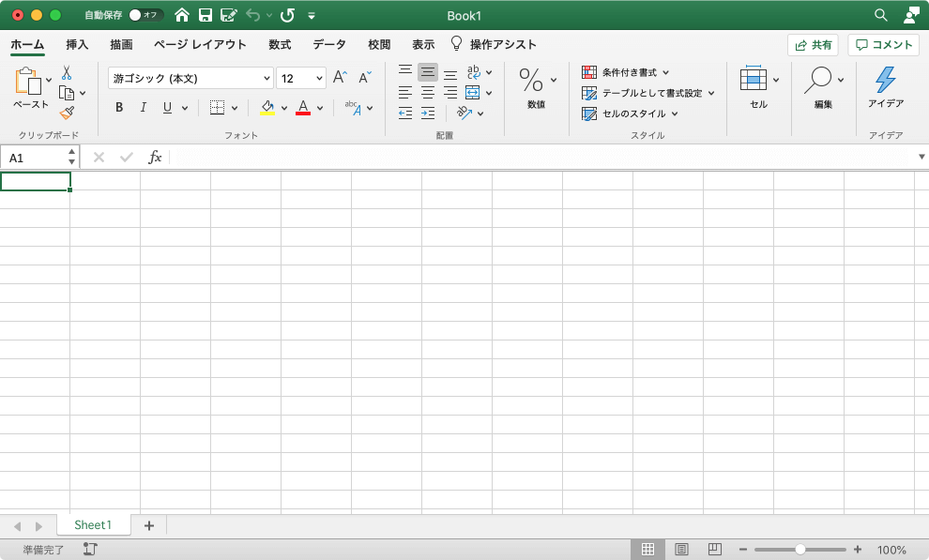Toggle bold formatting B
Screen dimensions: 929x560
pyautogui.click(x=119, y=107)
